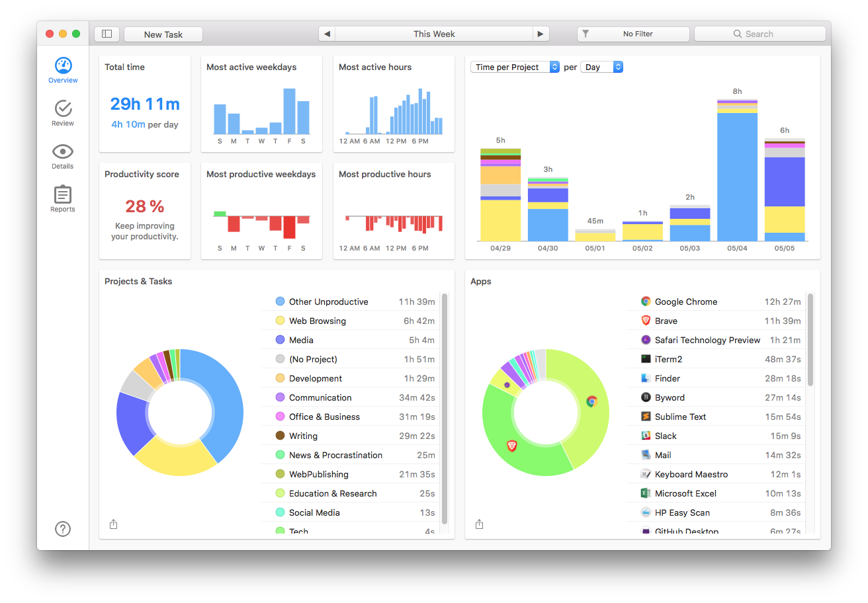
Task: Click the HP Easy Scan app icon
Action: 646,512
